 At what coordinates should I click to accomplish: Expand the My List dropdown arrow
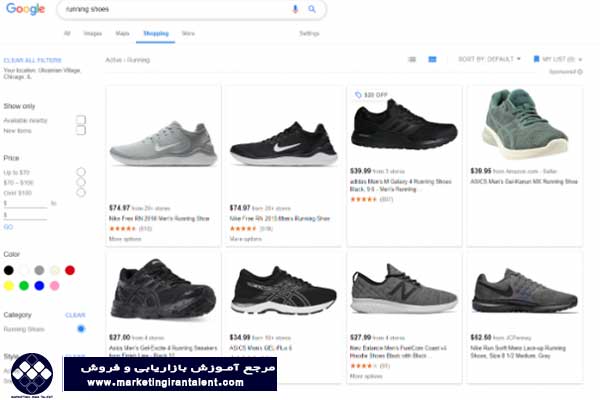click(x=580, y=59)
